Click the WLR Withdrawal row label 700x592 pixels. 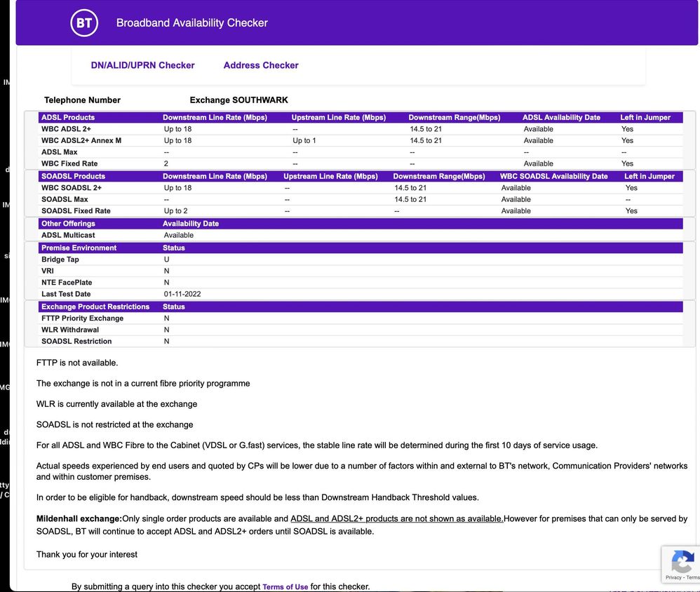[70, 330]
